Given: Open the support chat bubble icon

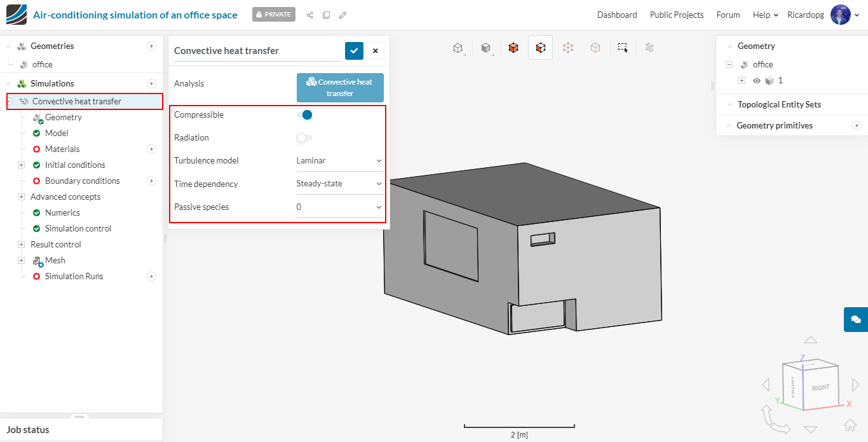Looking at the screenshot, I should coord(855,319).
